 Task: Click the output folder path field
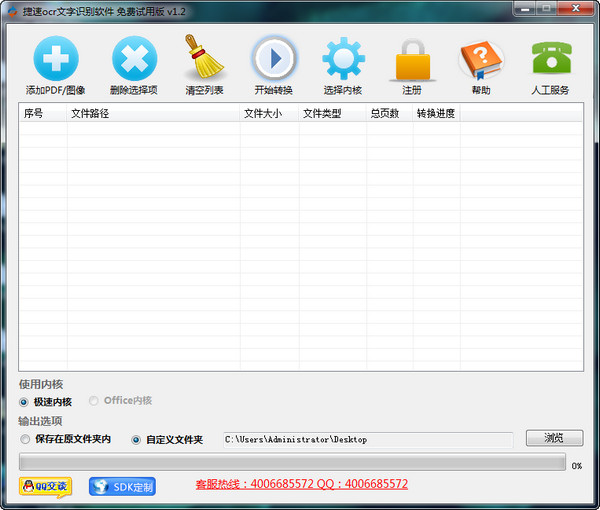point(366,439)
